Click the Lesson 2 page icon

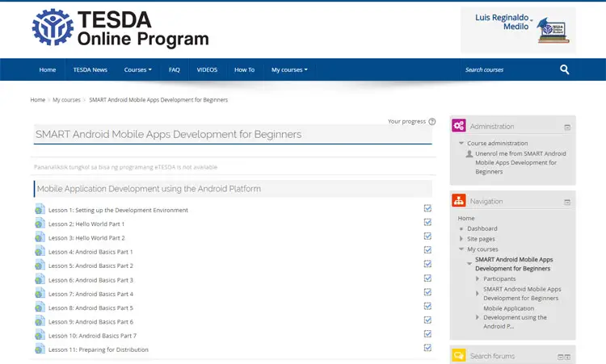[40, 223]
